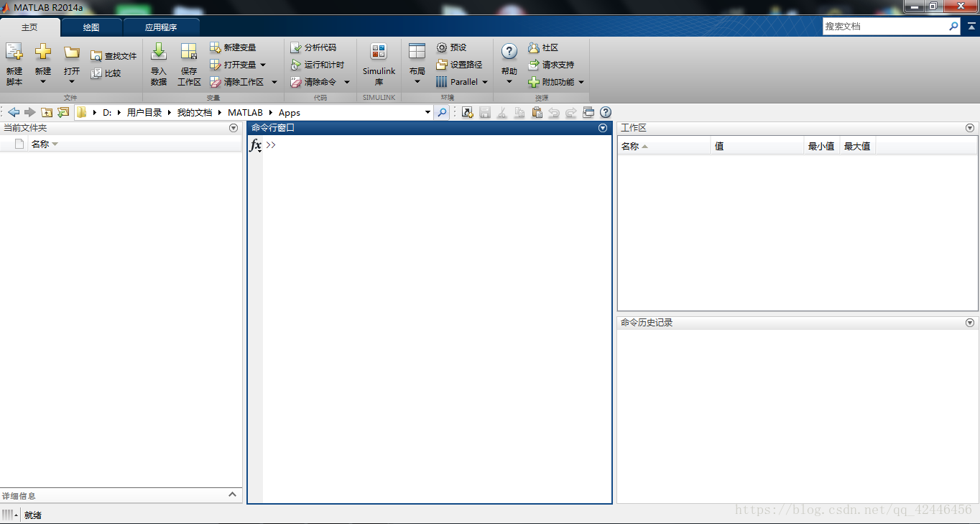Image resolution: width=980 pixels, height=524 pixels.
Task: Click 附加功能 add-ons button
Action: [551, 82]
